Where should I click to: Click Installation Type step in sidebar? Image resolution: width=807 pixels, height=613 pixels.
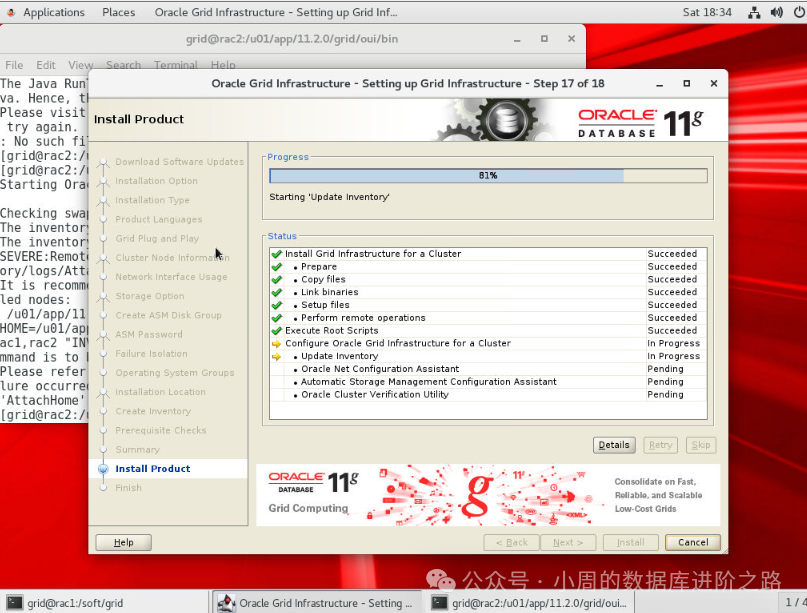[152, 200]
